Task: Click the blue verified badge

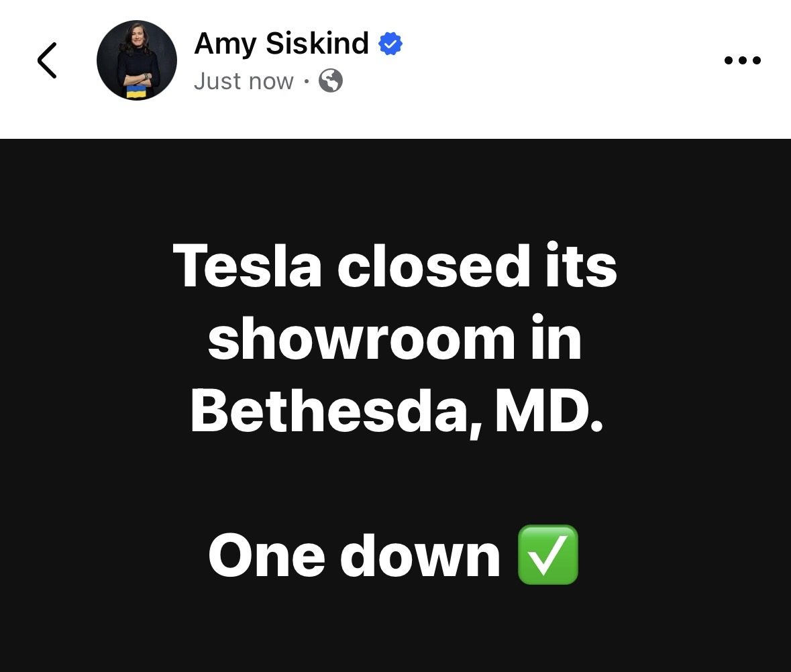Action: (x=390, y=44)
